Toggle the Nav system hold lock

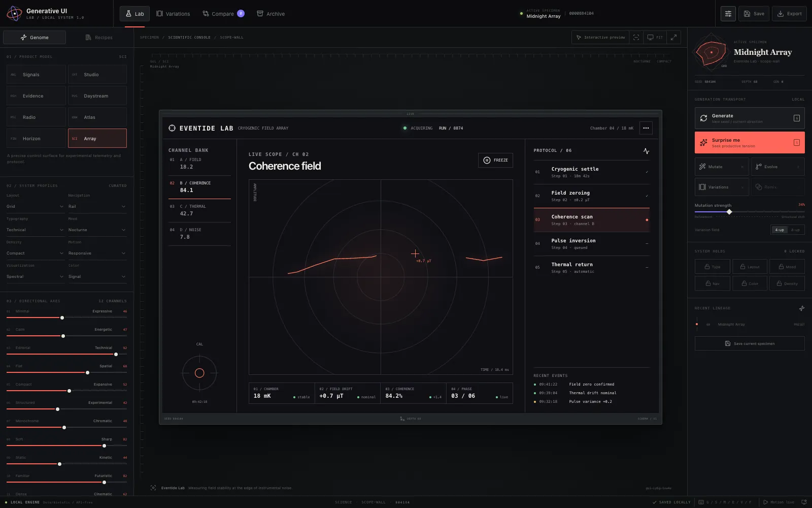(x=712, y=283)
